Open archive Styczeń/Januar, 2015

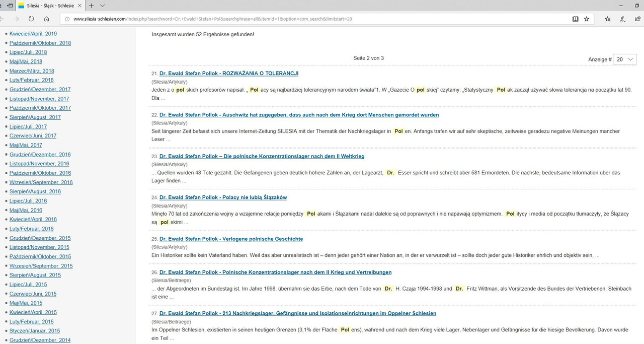[x=35, y=331]
